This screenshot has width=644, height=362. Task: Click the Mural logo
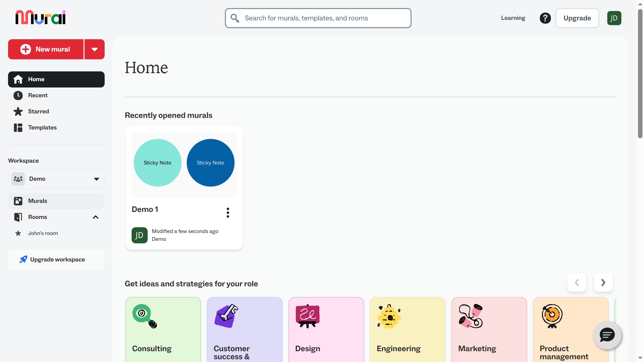(40, 17)
